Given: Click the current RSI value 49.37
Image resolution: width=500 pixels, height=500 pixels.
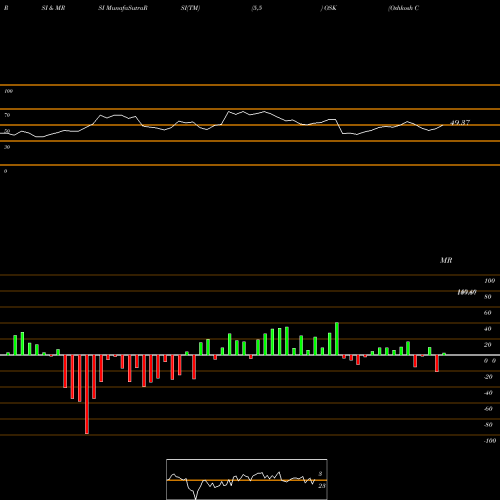Looking at the screenshot, I should 460,123.
